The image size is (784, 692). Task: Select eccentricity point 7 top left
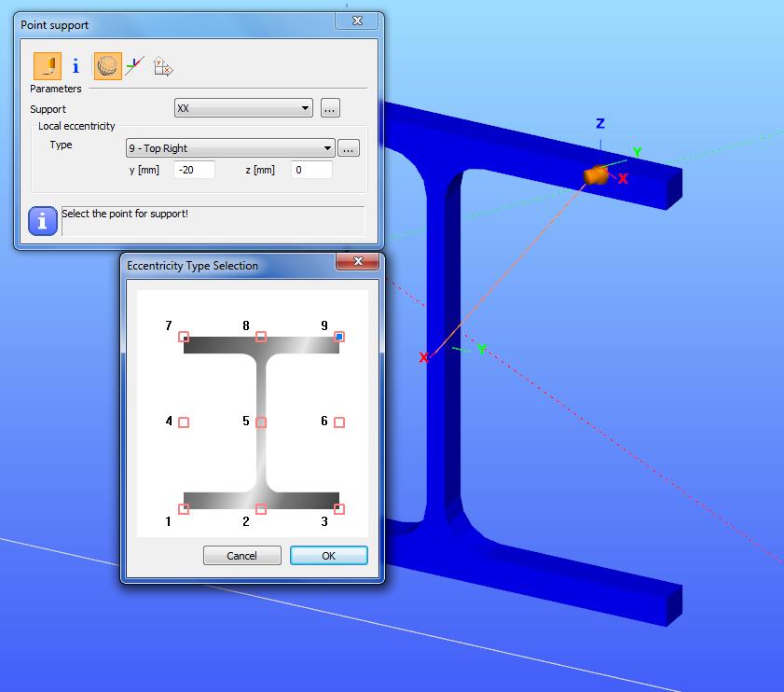point(184,337)
